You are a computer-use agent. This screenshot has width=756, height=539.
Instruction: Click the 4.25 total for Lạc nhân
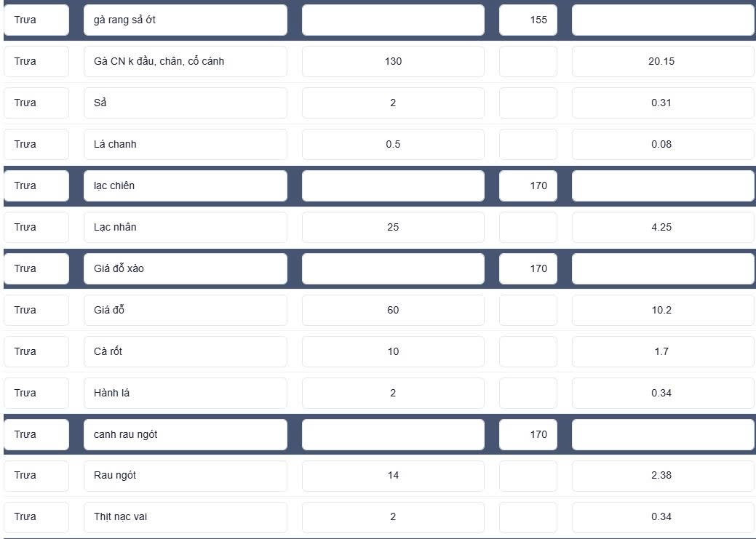click(663, 227)
